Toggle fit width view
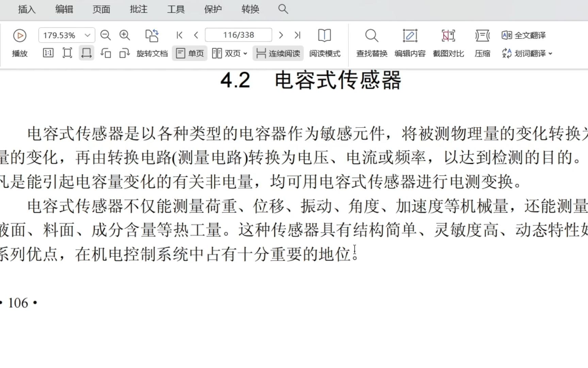 86,53
